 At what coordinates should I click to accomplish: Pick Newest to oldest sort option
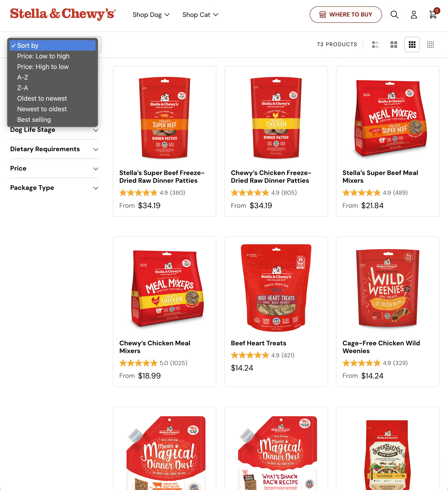click(42, 109)
